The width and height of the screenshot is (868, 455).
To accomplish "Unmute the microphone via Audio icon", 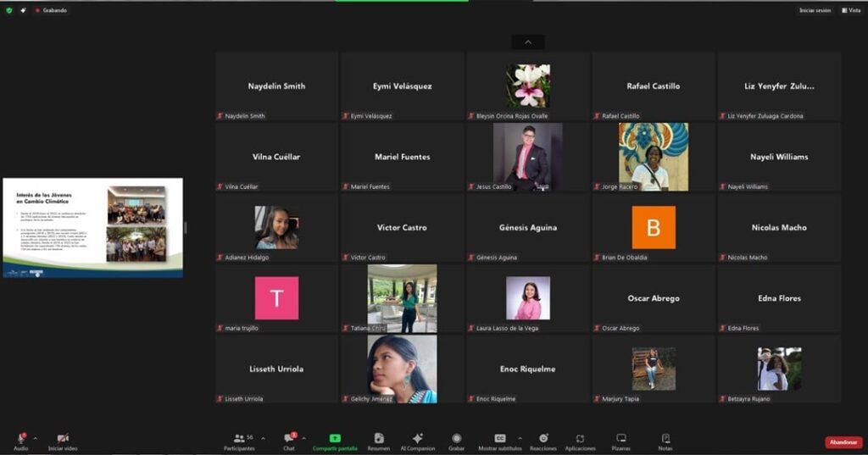I will (x=20, y=439).
